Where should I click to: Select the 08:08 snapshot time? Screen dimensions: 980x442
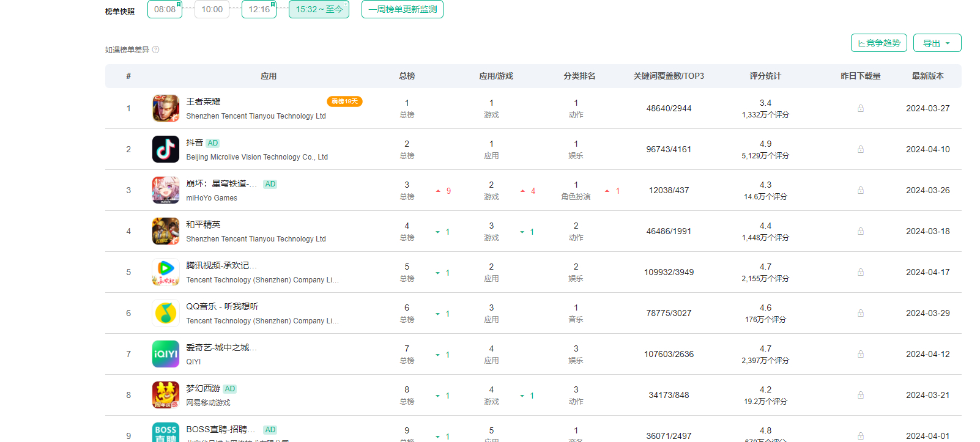tap(165, 9)
